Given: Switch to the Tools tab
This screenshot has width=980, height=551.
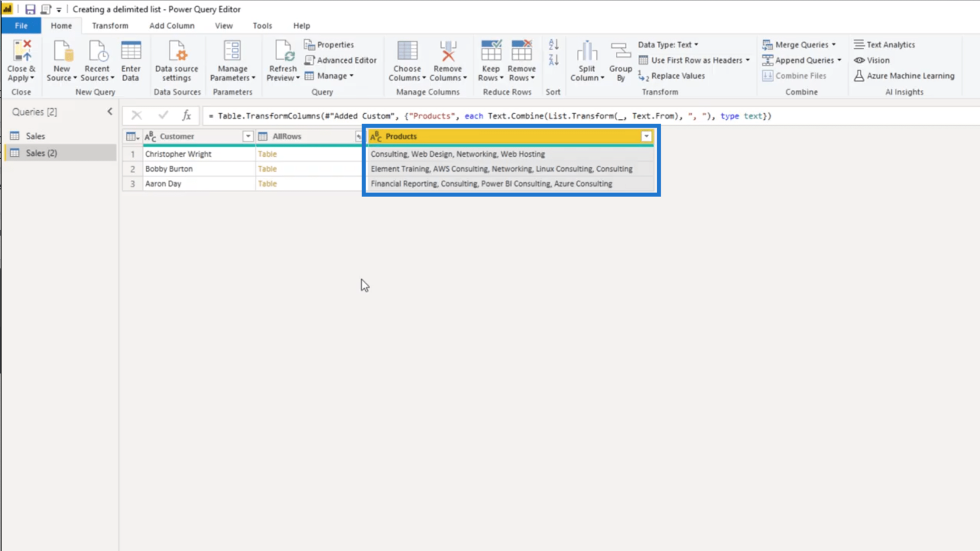Looking at the screenshot, I should click(x=262, y=26).
